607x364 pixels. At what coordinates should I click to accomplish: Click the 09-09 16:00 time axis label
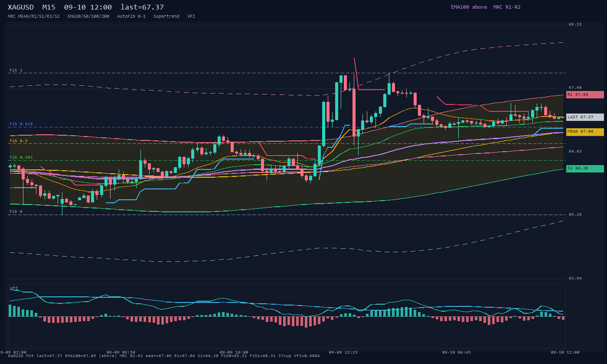[234, 352]
